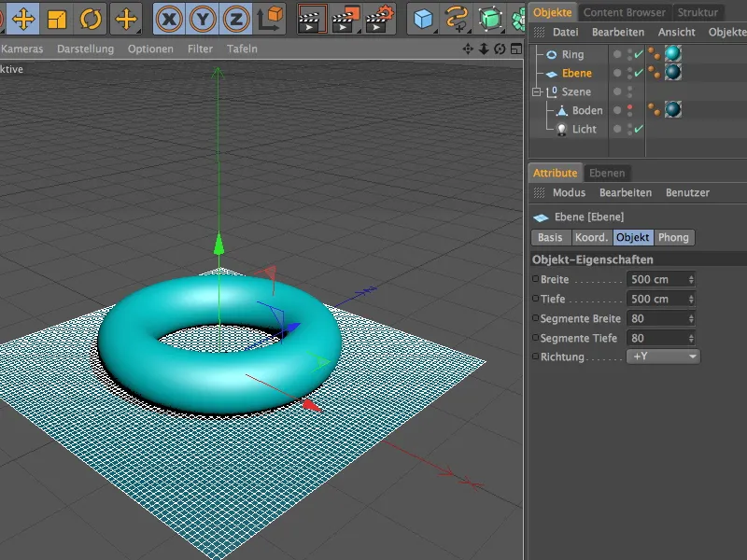Toggle Y axis lock
Viewport: 747px width, 560px height.
pyautogui.click(x=203, y=18)
